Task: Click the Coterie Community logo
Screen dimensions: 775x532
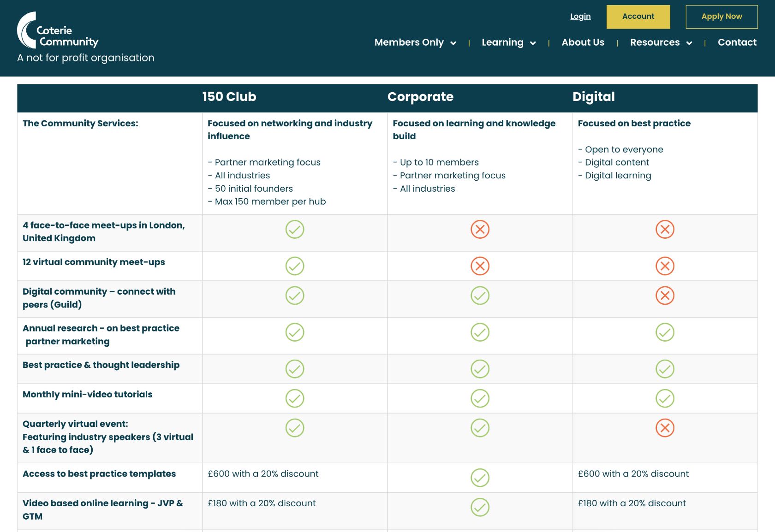Action: coord(58,30)
